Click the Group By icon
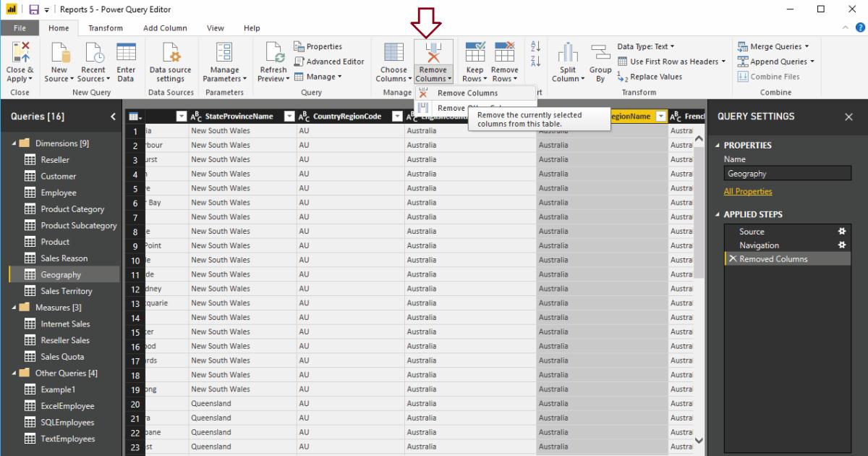This screenshot has width=868, height=456. (600, 62)
